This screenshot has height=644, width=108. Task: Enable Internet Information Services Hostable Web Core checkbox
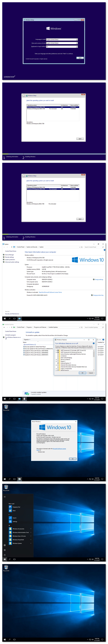click(x=58, y=367)
